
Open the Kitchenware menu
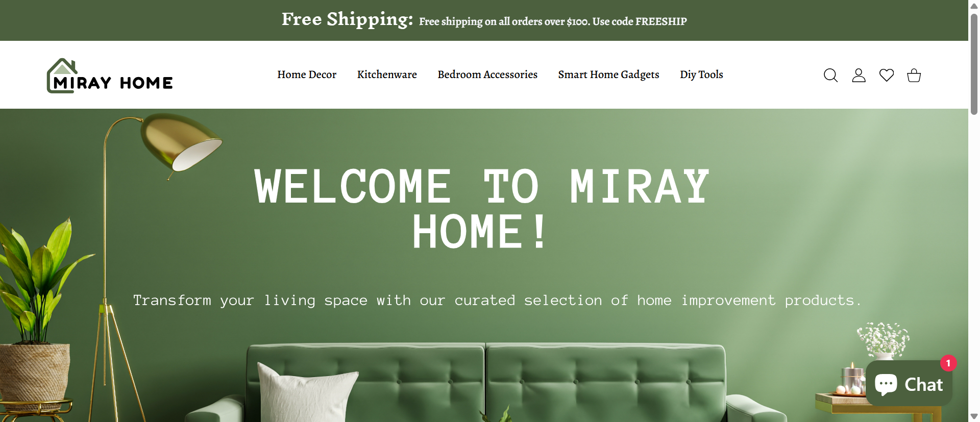(387, 75)
